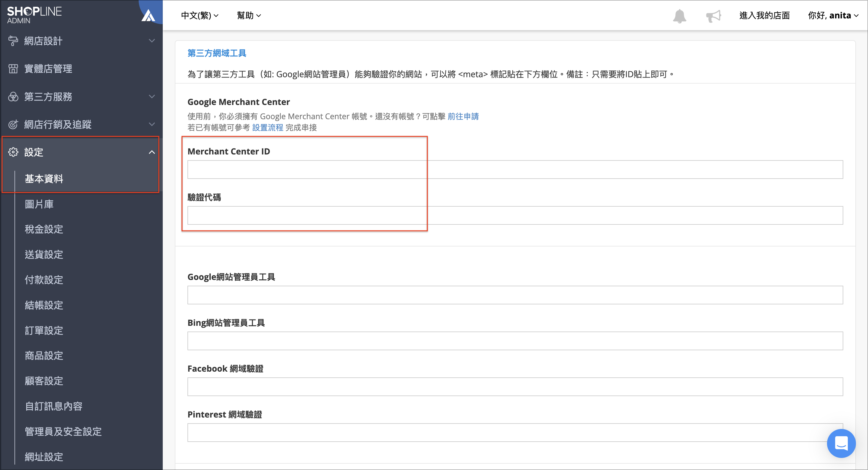Click the 第三方服務 sidebar label
Screen dimensions: 868x470
(48, 97)
